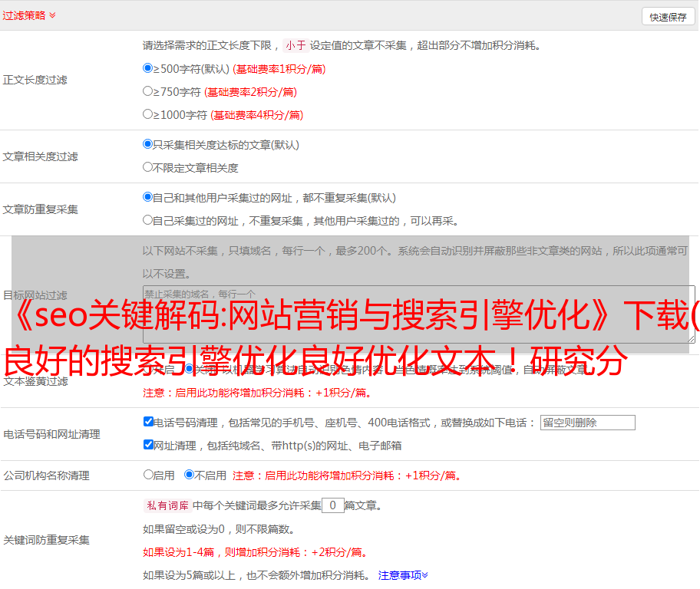Click the 留空则删除 phone replacement field
The image size is (700, 589).
click(x=587, y=423)
